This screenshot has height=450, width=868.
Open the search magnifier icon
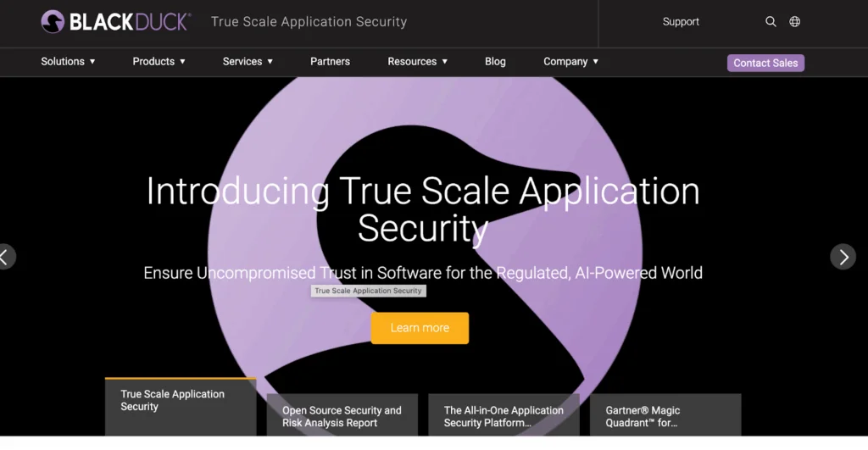click(771, 21)
